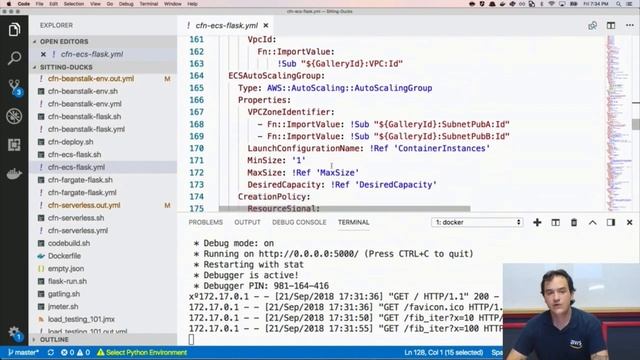Open Source Control view with badge
Screen dimensions: 640x360
tap(14, 87)
